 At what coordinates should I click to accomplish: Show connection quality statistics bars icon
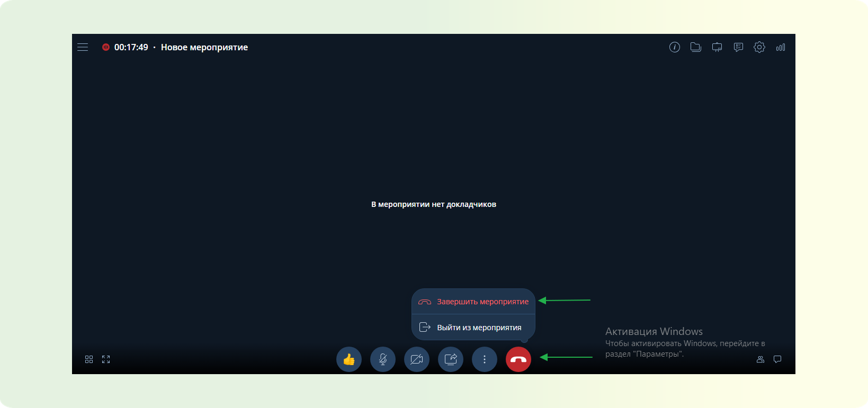coord(781,47)
